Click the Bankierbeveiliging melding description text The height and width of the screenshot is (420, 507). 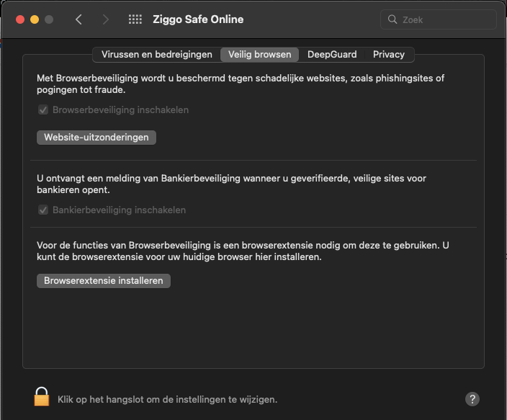click(x=231, y=184)
